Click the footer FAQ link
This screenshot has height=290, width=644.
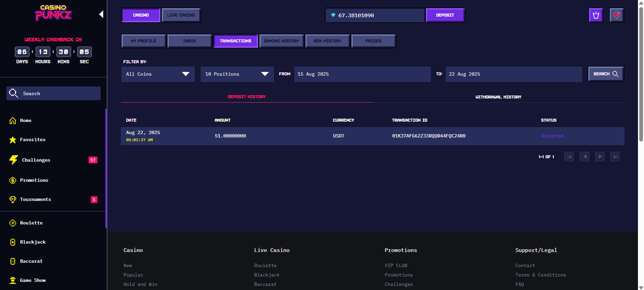coord(519,284)
